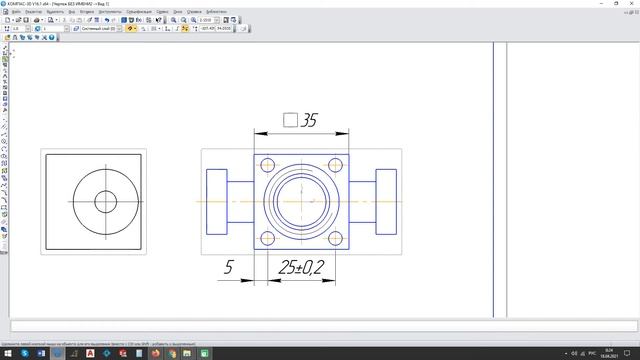
Task: Select the 25±0,2 dimension text
Action: 301,267
